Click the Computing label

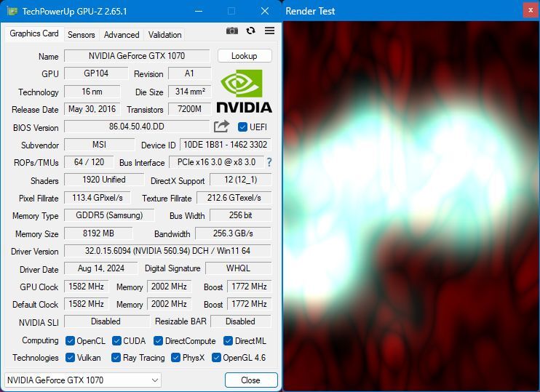tap(40, 340)
